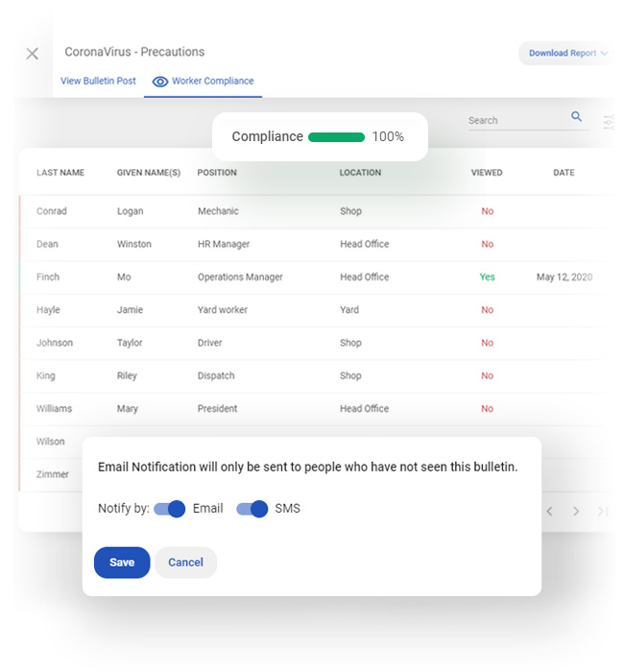Click given name Winston
Screen dimensions: 624x672
134,244
